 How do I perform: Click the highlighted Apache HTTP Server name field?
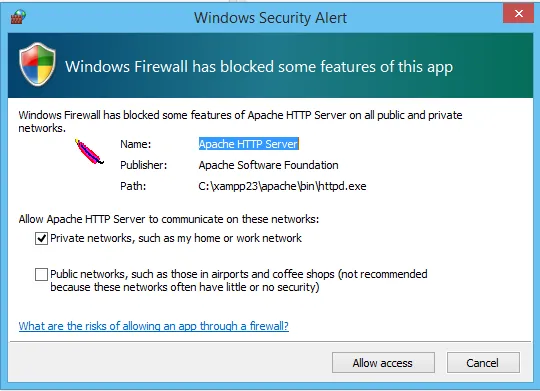249,144
